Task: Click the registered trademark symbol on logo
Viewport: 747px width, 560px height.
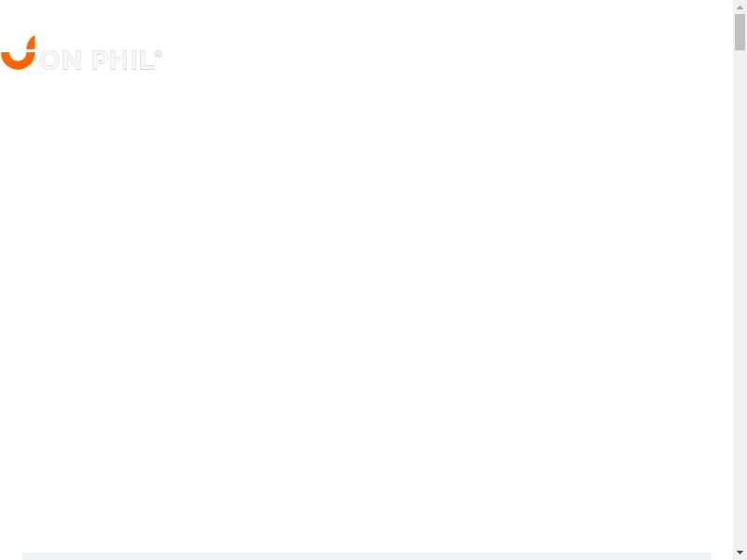Action: pyautogui.click(x=158, y=54)
